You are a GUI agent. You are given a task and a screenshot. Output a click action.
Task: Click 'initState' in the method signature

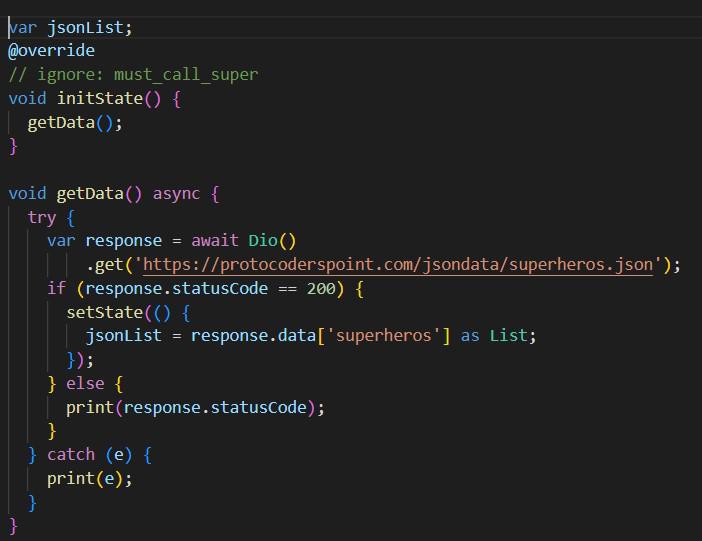[99, 98]
